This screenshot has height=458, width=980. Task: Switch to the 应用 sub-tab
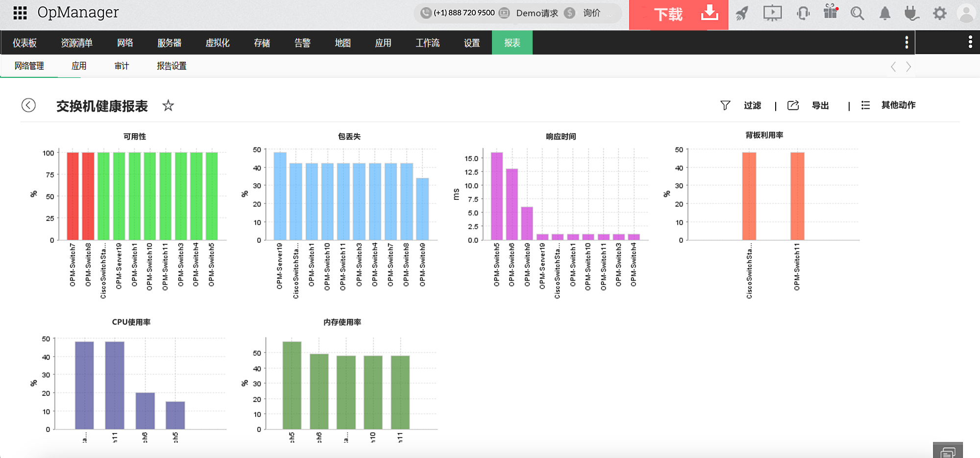point(79,66)
